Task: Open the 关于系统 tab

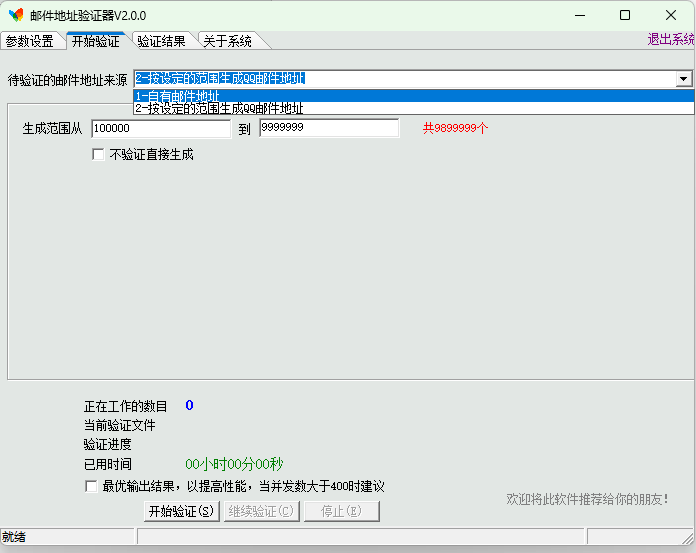Action: click(227, 41)
